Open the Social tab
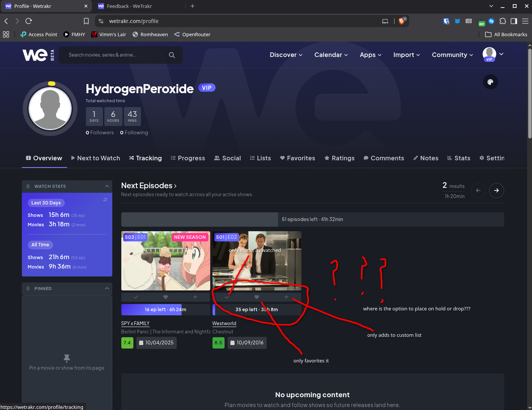This screenshot has height=410, width=532. point(228,158)
